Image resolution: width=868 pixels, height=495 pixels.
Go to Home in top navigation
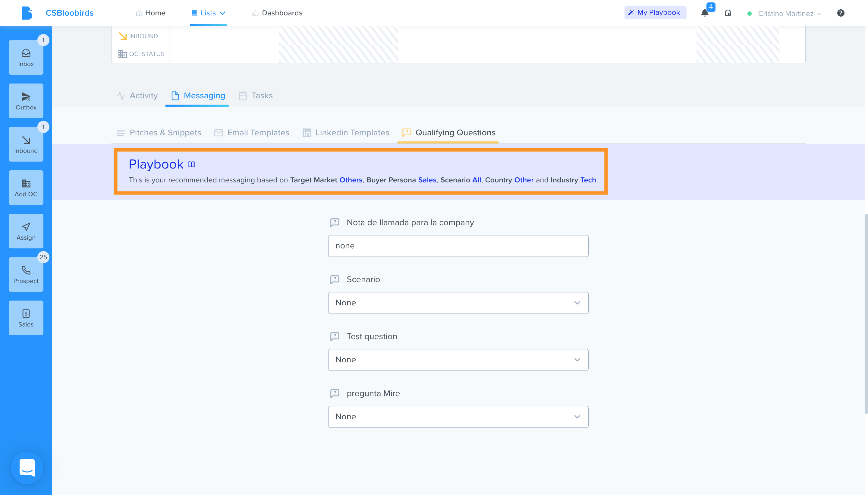151,13
